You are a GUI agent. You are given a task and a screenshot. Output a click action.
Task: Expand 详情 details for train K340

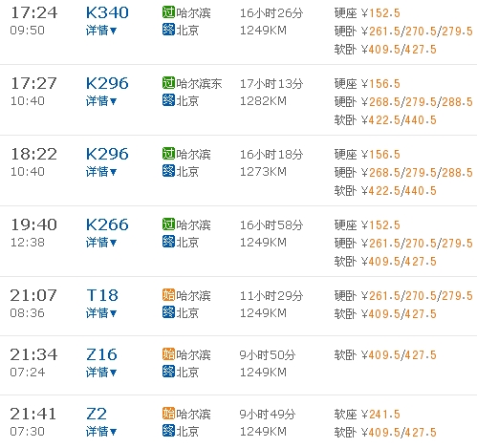click(101, 31)
